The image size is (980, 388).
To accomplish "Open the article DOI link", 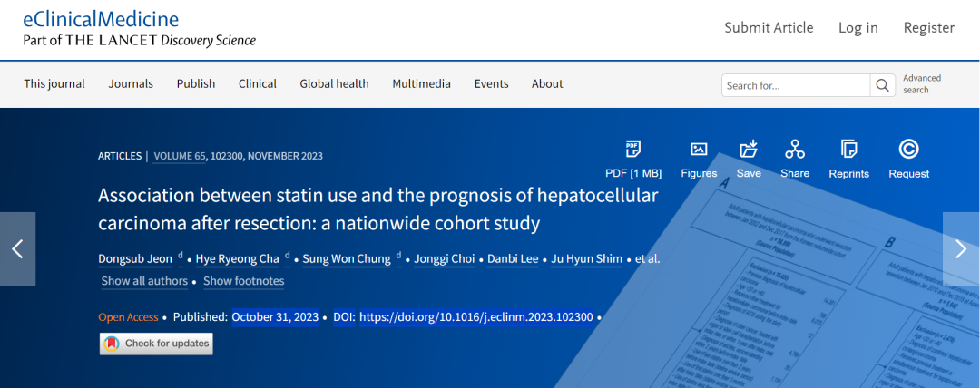I will (476, 317).
